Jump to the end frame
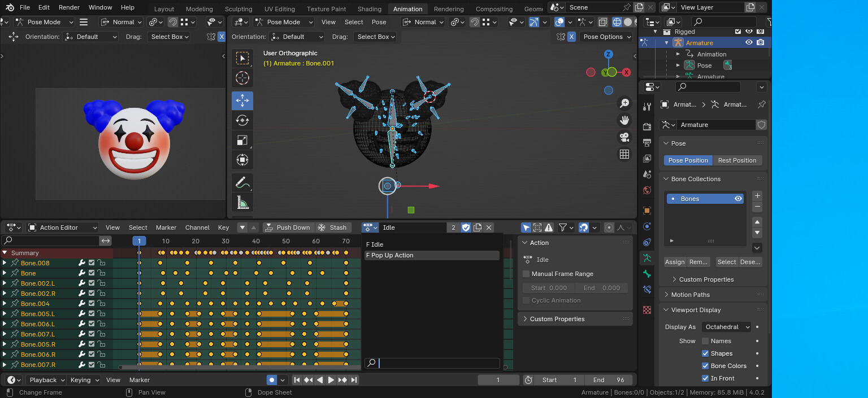This screenshot has width=868, height=398. 354,380
